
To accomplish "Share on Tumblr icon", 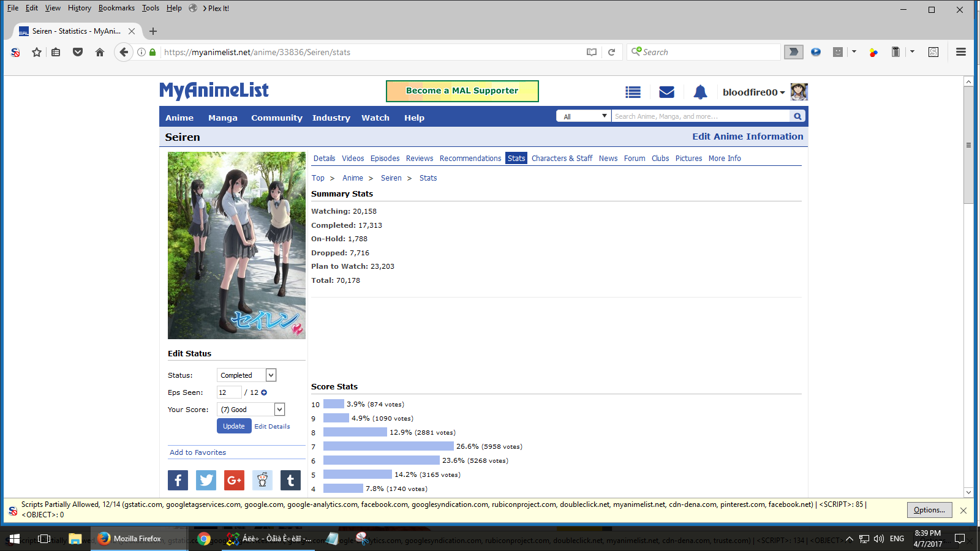I will coord(290,481).
